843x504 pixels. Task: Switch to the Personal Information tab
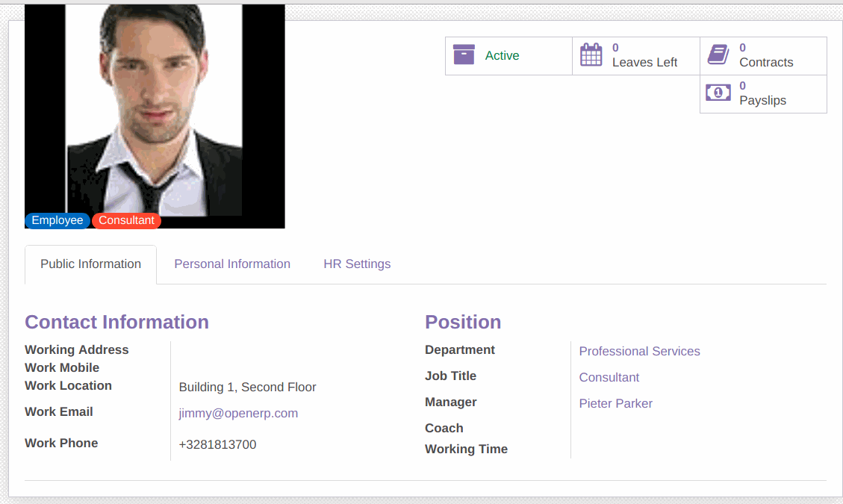point(232,264)
